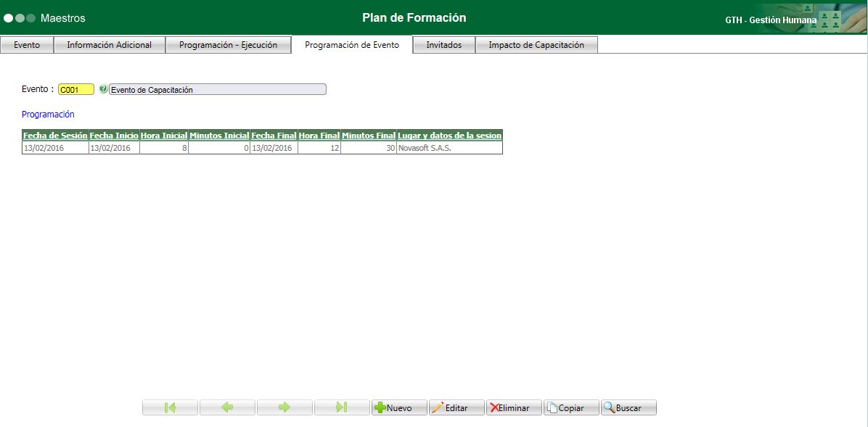This screenshot has width=868, height=427.
Task: Sort by Hora Final column header
Action: pyautogui.click(x=319, y=136)
